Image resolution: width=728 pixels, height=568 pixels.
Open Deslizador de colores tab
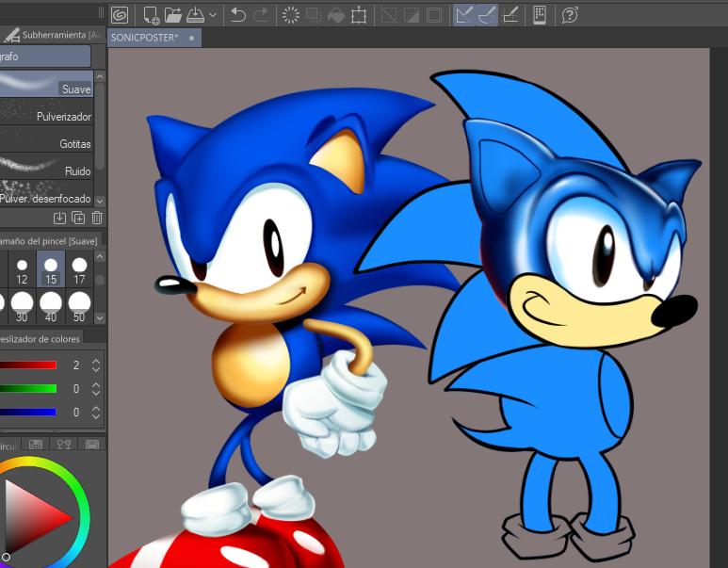(40, 338)
